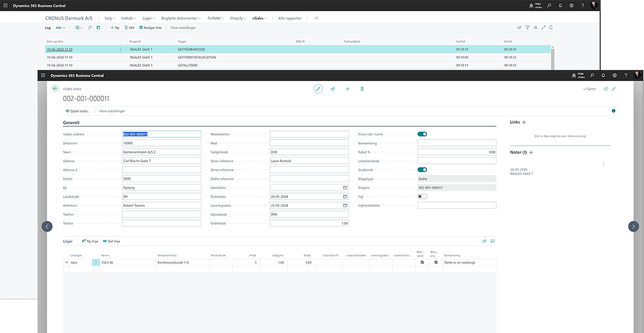Click Bemærkning input field in Generelt

457,143
